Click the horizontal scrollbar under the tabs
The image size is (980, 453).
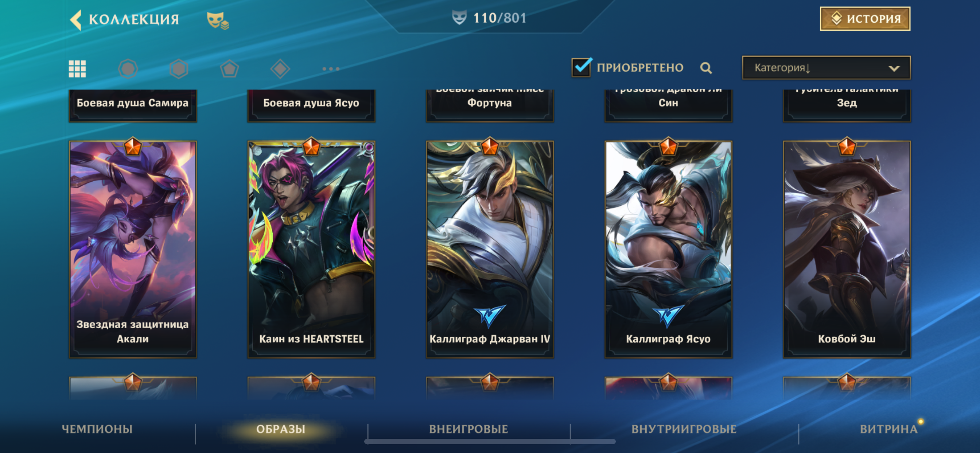pos(490,442)
